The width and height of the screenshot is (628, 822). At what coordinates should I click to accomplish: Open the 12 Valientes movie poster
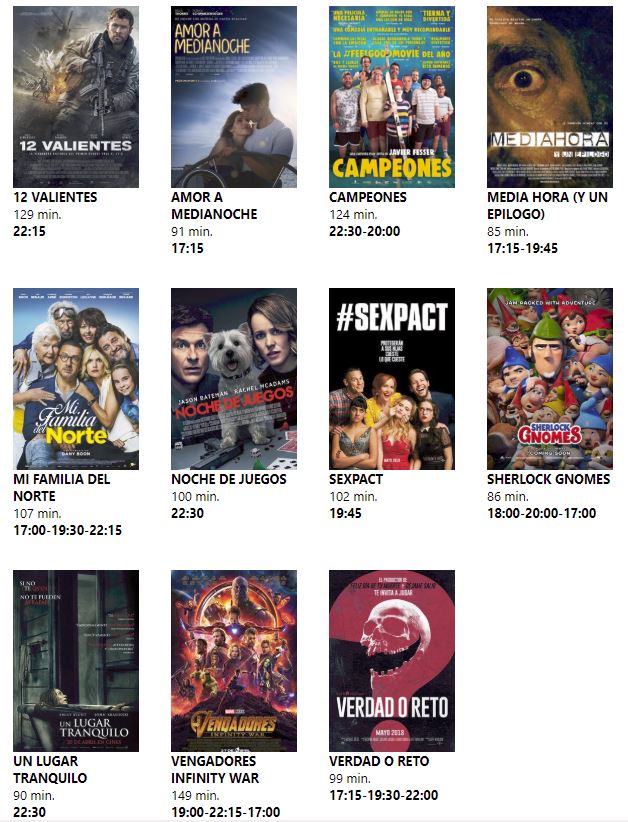coord(76,97)
